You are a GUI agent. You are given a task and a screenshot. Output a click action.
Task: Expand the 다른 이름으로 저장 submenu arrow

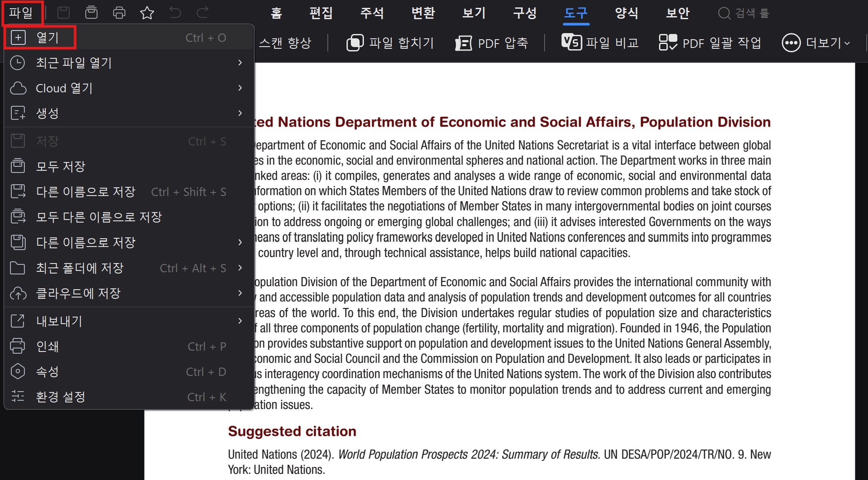click(240, 242)
